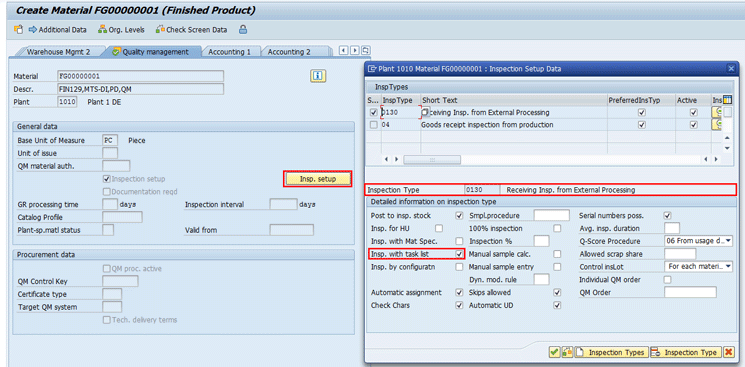
Task: Click the QM material auth. field
Action: [116, 166]
